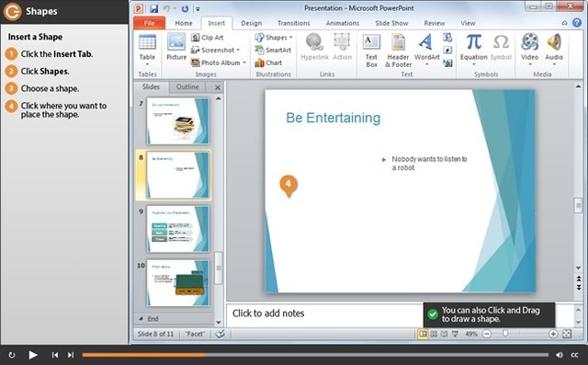This screenshot has height=365, width=588.
Task: Switch to the View tab
Action: click(x=468, y=23)
